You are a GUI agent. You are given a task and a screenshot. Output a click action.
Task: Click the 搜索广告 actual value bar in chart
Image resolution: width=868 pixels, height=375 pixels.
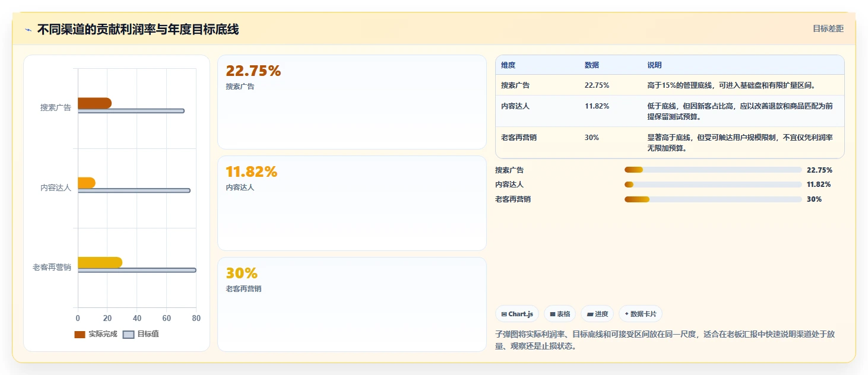click(x=94, y=103)
